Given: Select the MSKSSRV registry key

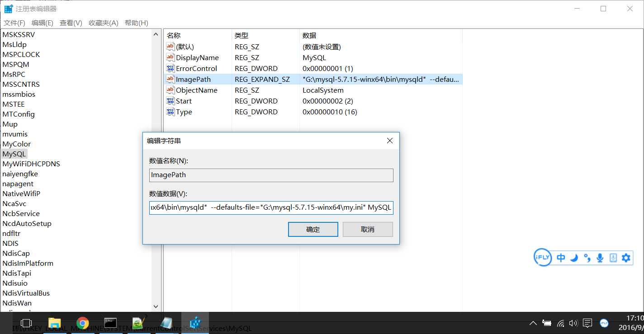Looking at the screenshot, I should pyautogui.click(x=19, y=35).
